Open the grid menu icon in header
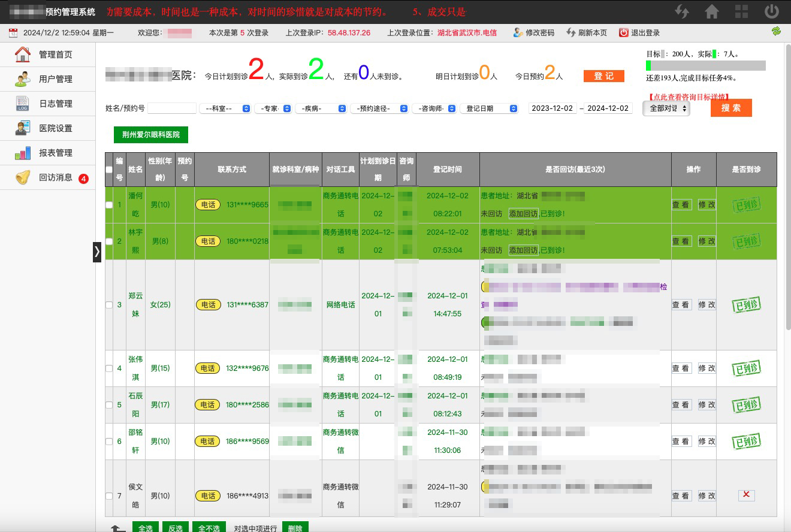791x532 pixels. [742, 11]
